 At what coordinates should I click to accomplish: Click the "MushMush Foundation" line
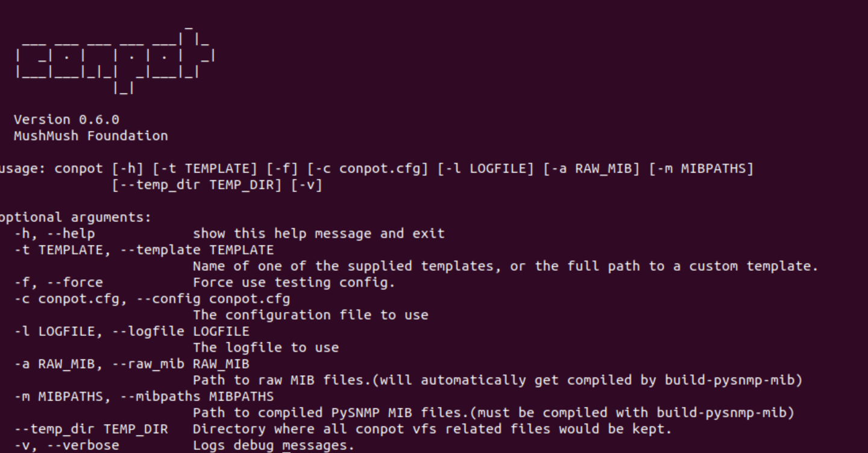point(90,136)
